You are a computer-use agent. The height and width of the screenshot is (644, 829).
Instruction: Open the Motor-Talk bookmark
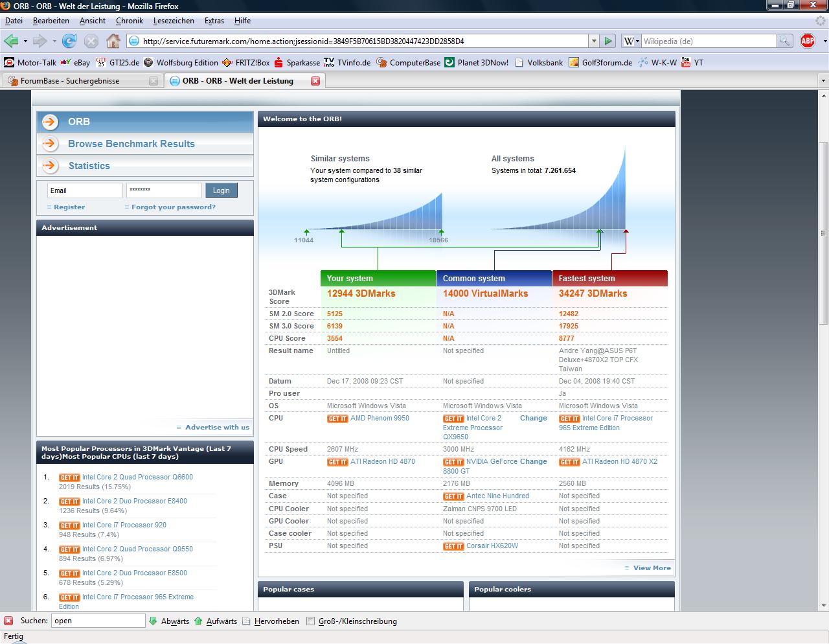click(30, 63)
